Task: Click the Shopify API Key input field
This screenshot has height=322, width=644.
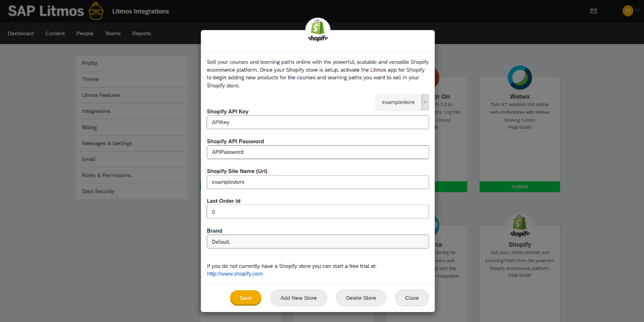Action: (x=318, y=122)
